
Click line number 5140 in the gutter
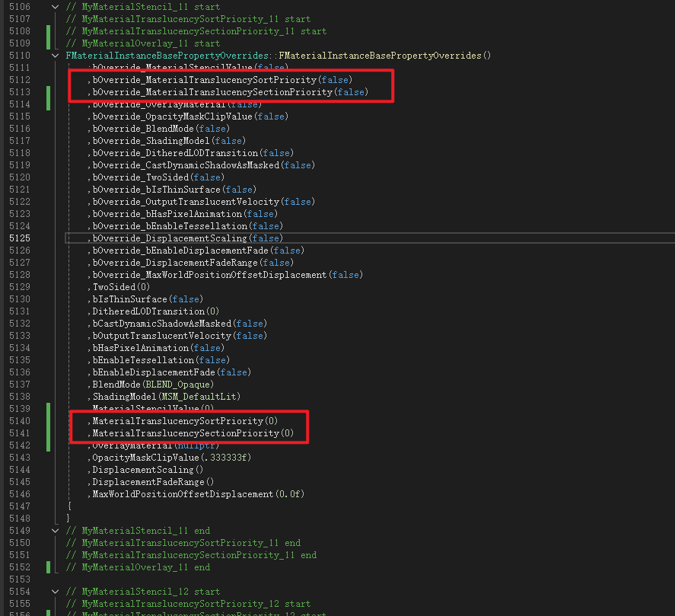(x=20, y=421)
